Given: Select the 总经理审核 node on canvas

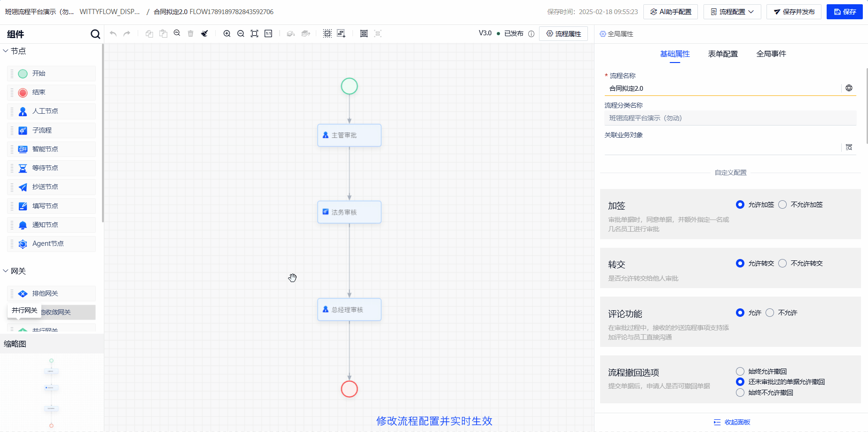Looking at the screenshot, I should 349,309.
